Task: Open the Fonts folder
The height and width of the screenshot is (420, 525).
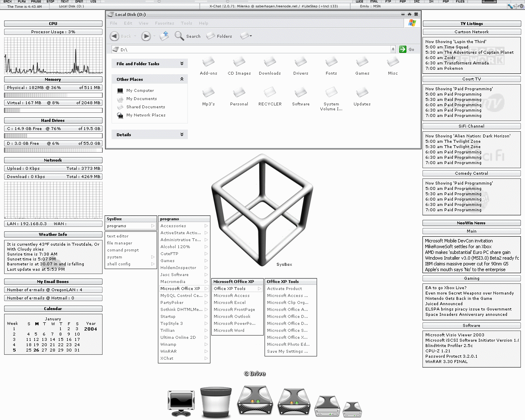Action: (x=331, y=66)
